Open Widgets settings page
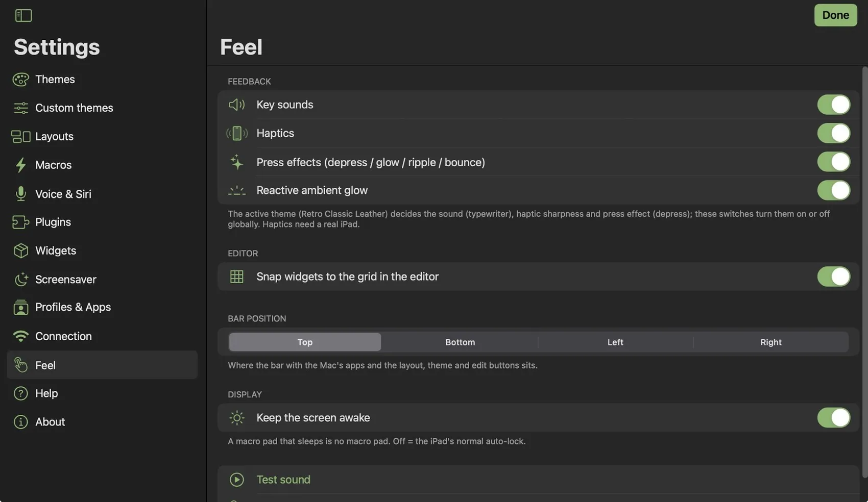 [x=102, y=250]
